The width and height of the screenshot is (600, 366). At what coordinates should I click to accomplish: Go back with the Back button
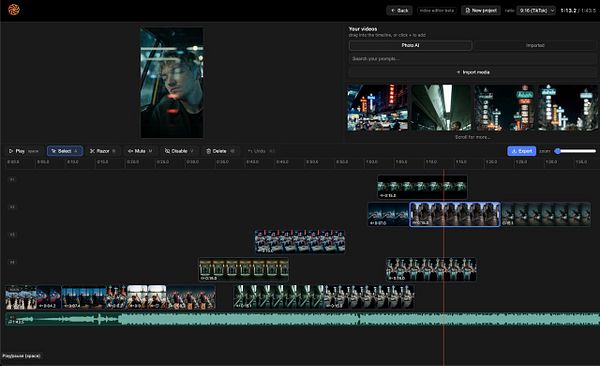399,10
